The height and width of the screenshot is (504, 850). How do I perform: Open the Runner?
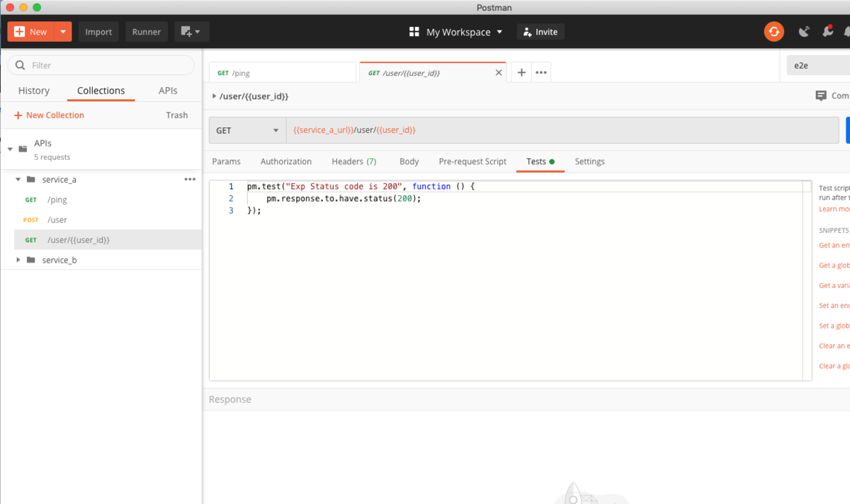coord(147,32)
